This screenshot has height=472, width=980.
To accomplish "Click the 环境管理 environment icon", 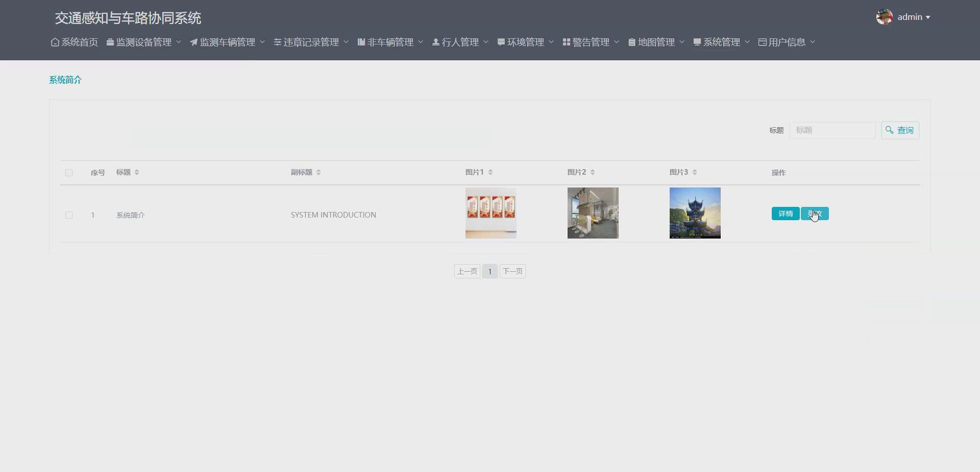I will (x=501, y=42).
